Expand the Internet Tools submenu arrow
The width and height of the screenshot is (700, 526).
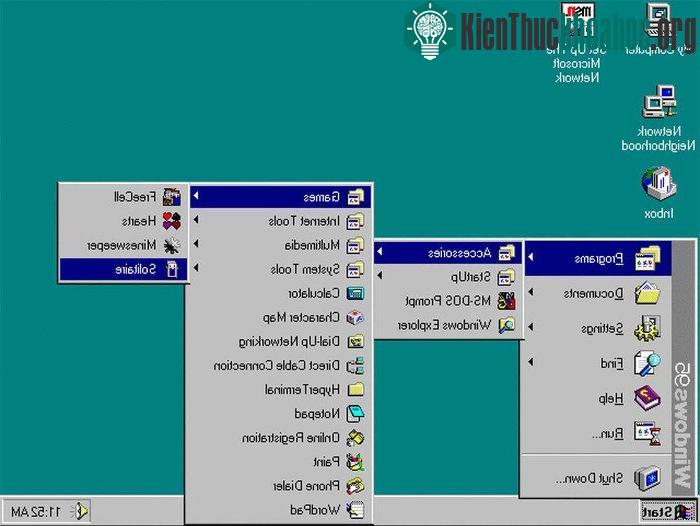point(196,220)
